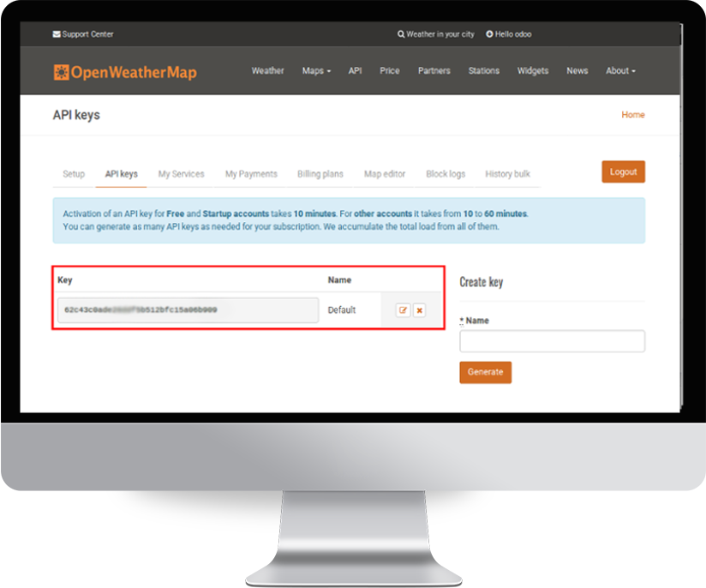This screenshot has width=706, height=588.
Task: Click the 'Create key' heading
Action: (x=482, y=282)
